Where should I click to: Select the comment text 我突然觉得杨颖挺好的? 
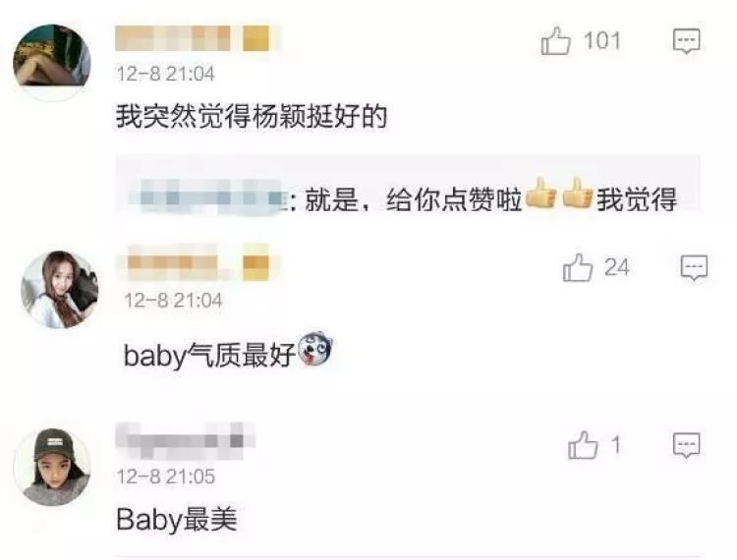tap(252, 117)
